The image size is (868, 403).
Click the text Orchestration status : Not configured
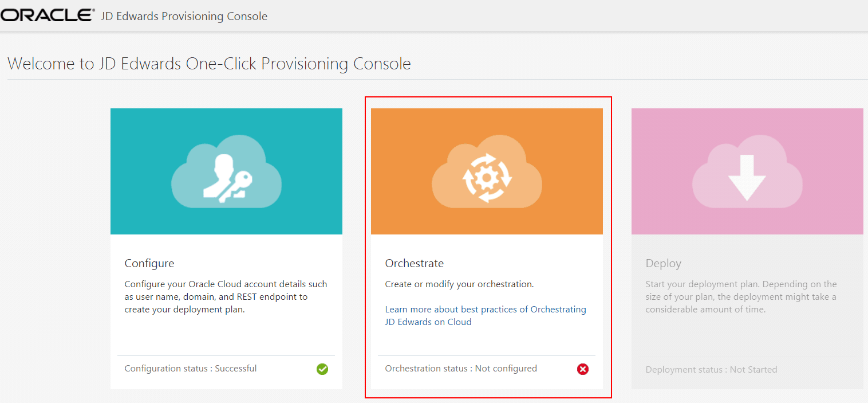click(x=460, y=369)
